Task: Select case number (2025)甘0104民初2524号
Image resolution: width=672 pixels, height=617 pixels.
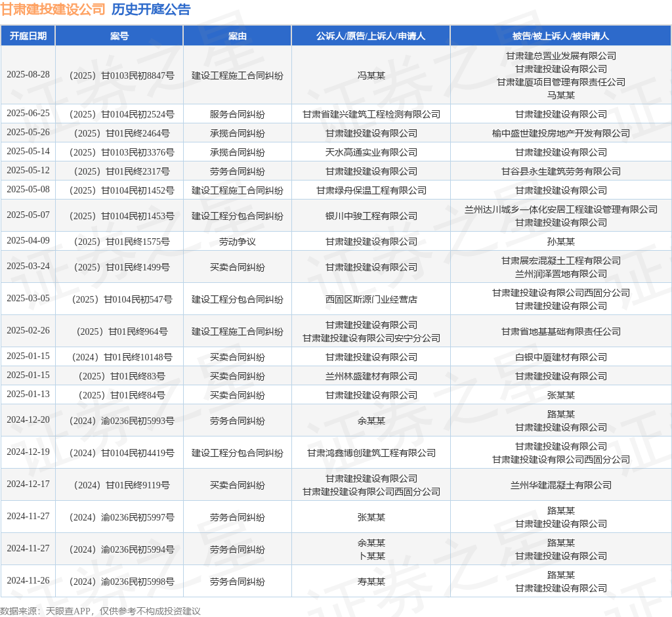Action: coord(121,114)
